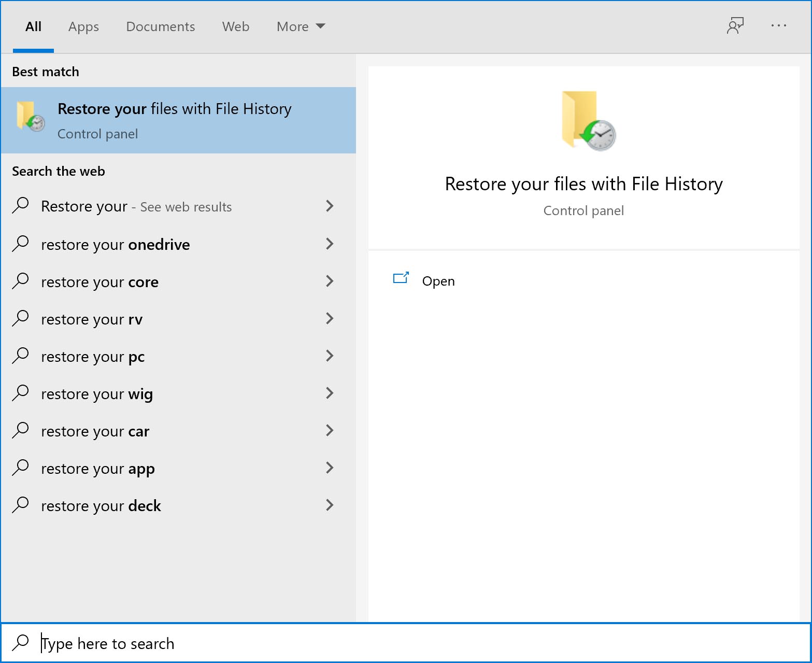Open the Documents tab
The width and height of the screenshot is (812, 663).
161,26
